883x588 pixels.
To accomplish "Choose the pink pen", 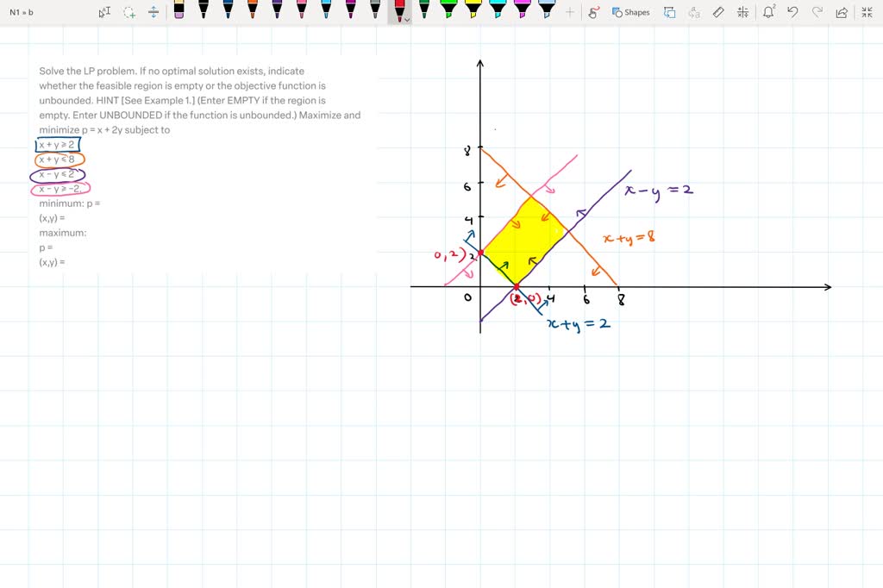I will (x=301, y=9).
